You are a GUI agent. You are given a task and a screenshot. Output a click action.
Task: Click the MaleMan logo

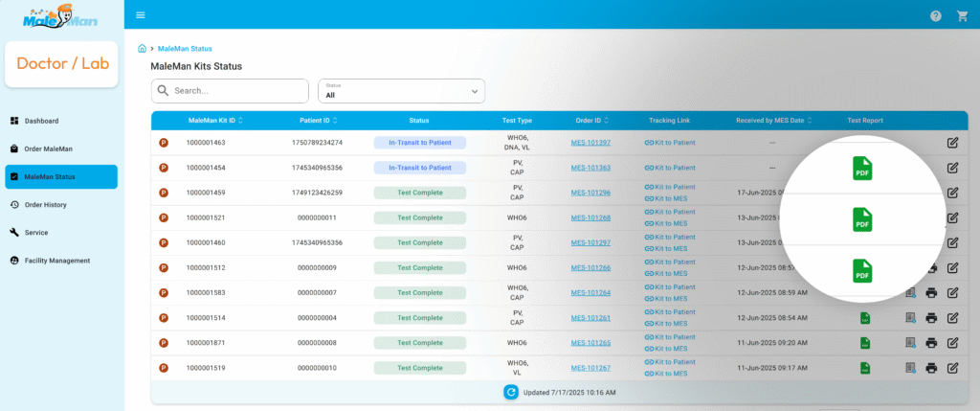click(x=60, y=17)
